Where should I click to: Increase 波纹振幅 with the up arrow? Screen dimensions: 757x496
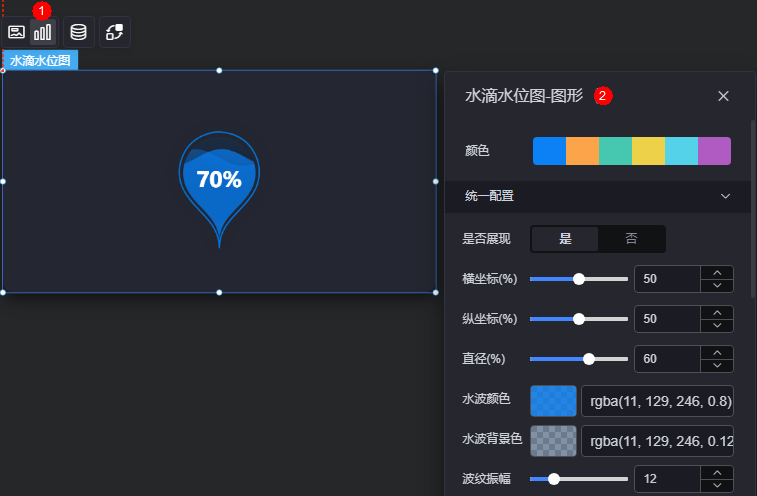717,473
